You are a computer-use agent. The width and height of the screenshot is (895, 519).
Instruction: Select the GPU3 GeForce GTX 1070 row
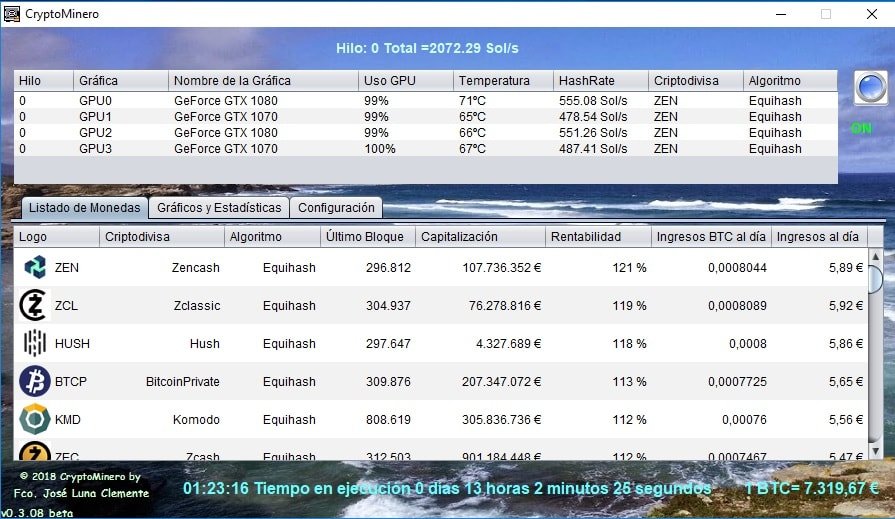(225, 149)
